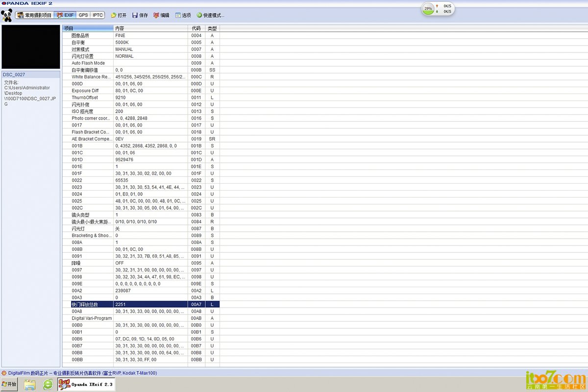Click the 打开 open file button

(x=119, y=15)
